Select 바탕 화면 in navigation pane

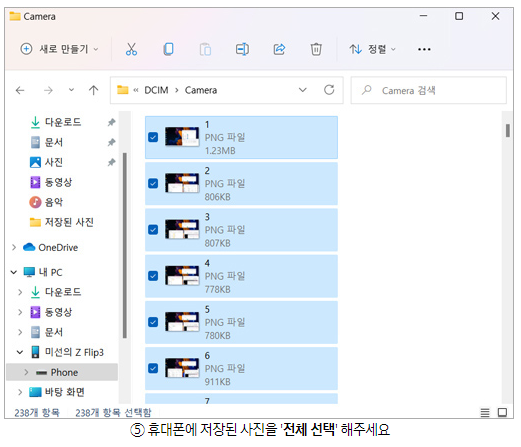coord(57,392)
